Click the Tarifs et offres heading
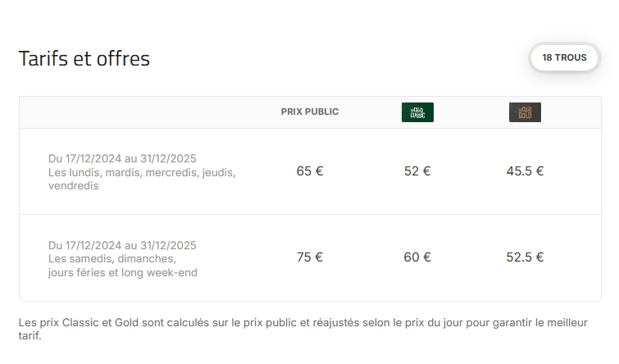The image size is (619, 364). [84, 58]
